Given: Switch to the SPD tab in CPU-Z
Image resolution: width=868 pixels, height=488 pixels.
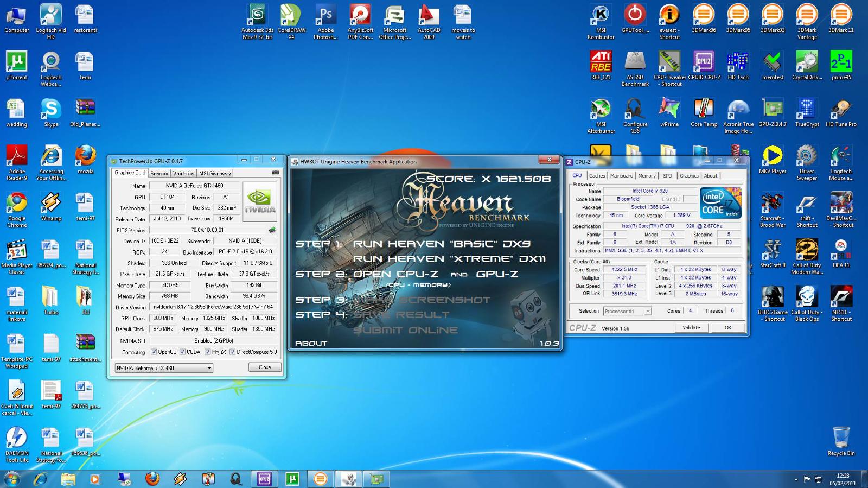Looking at the screenshot, I should 667,176.
